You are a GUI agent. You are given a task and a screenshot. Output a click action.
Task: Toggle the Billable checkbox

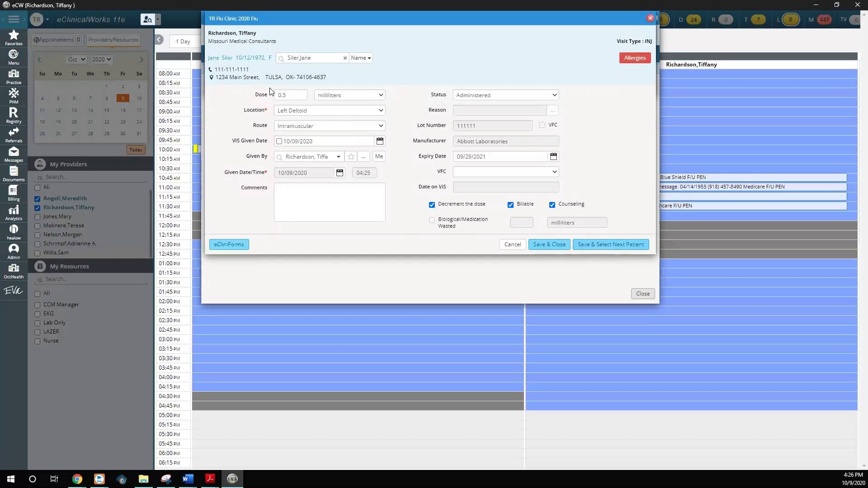click(510, 205)
